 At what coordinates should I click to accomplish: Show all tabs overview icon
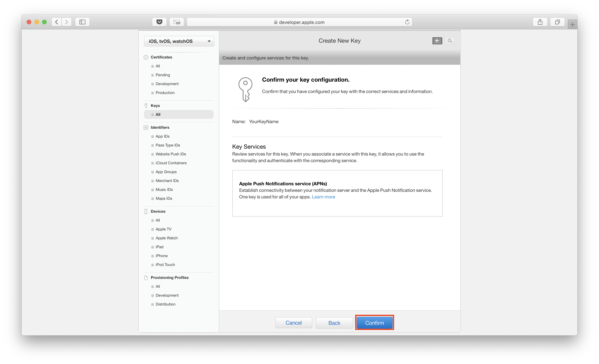pos(557,22)
